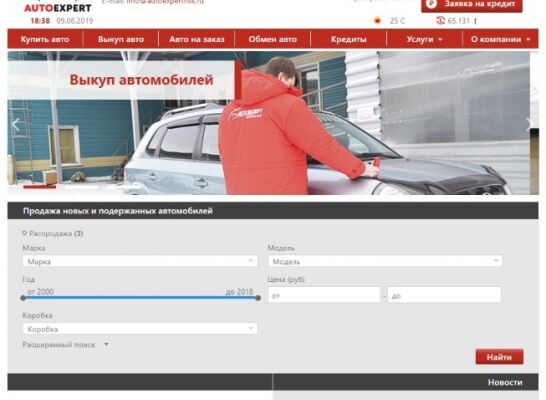This screenshot has height=400, width=546.
Task: Open the Купить авто menu item
Action: [x=45, y=39]
